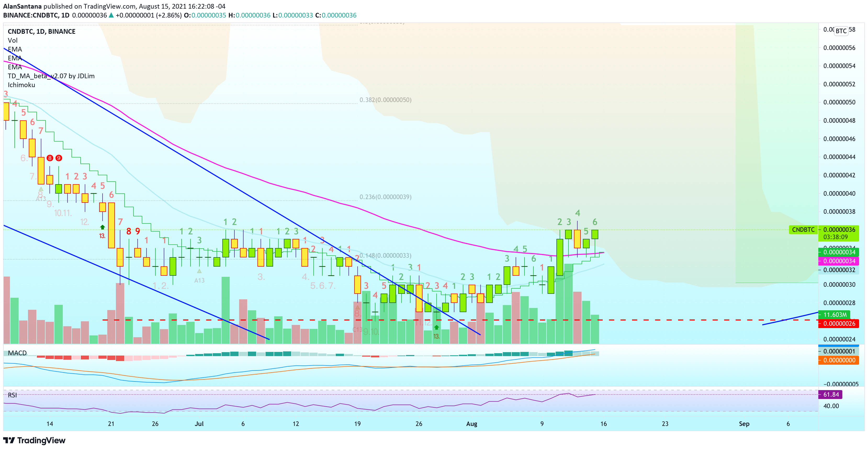Click the 'Jul' date on time axis
Screen dimensions: 868x450
pyautogui.click(x=199, y=424)
